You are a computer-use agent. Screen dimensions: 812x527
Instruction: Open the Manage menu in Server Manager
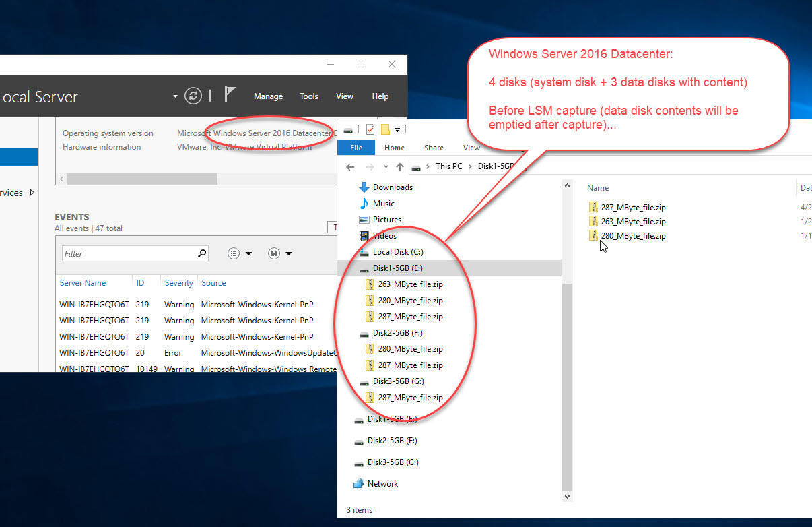pos(268,96)
